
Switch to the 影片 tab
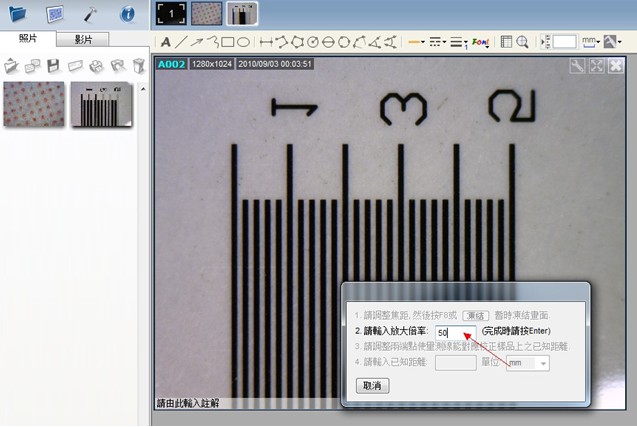[x=84, y=39]
